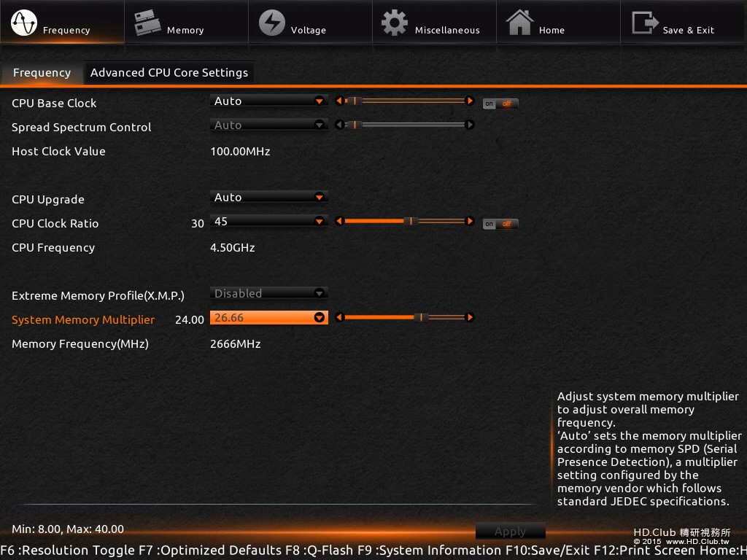
Task: Select the Frequency sub-tab
Action: pos(42,72)
